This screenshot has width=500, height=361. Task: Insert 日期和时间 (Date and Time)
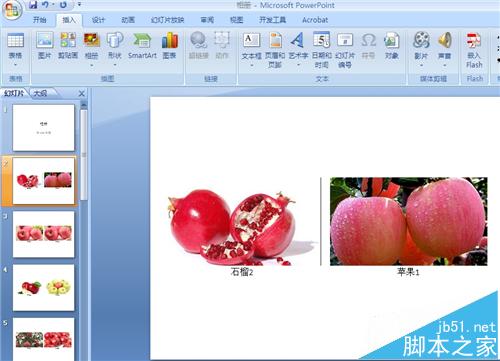point(322,50)
